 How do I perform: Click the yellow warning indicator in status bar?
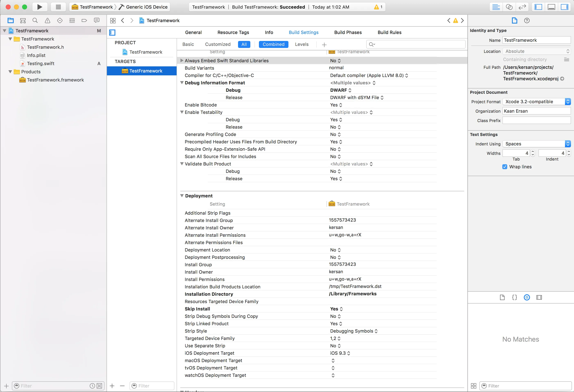[x=377, y=7]
